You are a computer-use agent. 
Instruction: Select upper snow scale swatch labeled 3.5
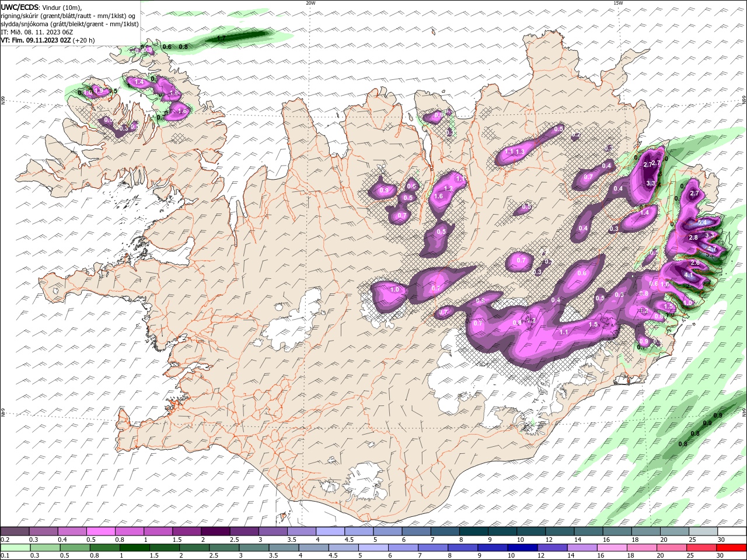pyautogui.click(x=302, y=531)
